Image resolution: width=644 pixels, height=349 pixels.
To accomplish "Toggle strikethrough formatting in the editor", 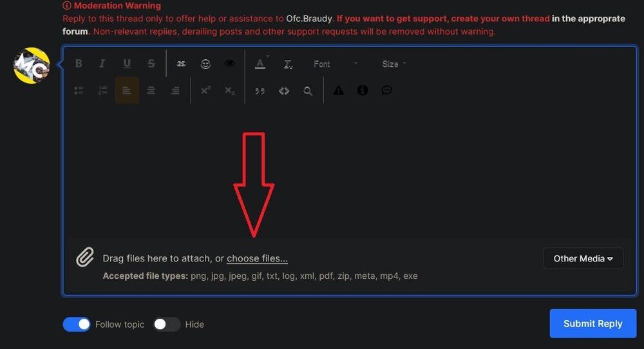I will (151, 64).
